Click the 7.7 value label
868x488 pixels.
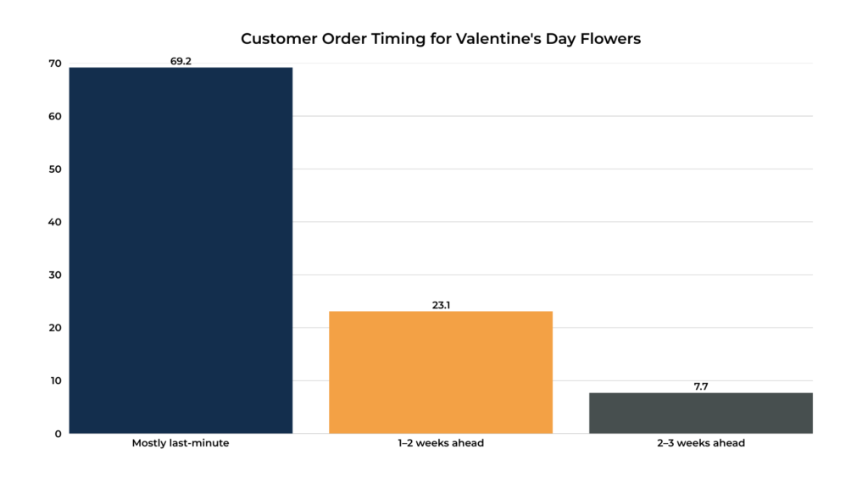[701, 386]
